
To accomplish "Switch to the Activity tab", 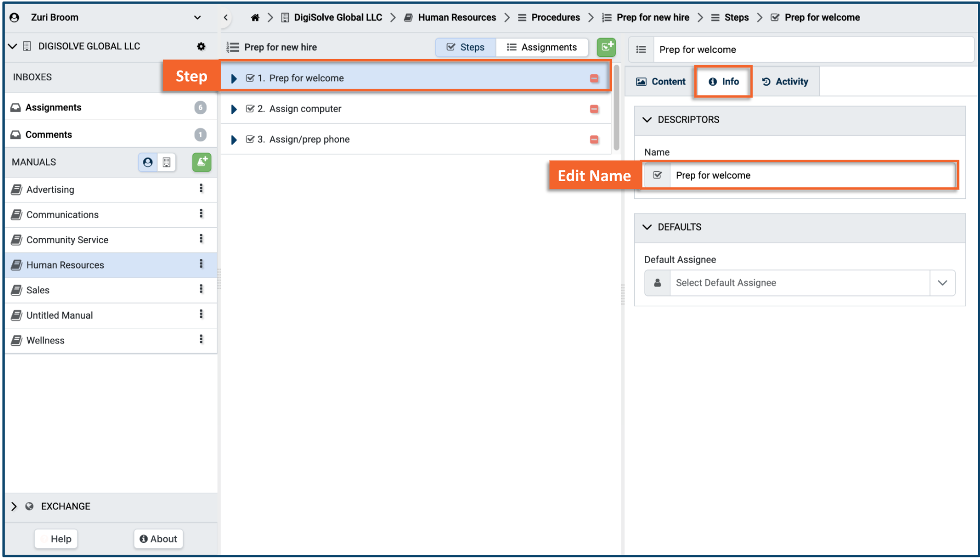I will [x=785, y=82].
